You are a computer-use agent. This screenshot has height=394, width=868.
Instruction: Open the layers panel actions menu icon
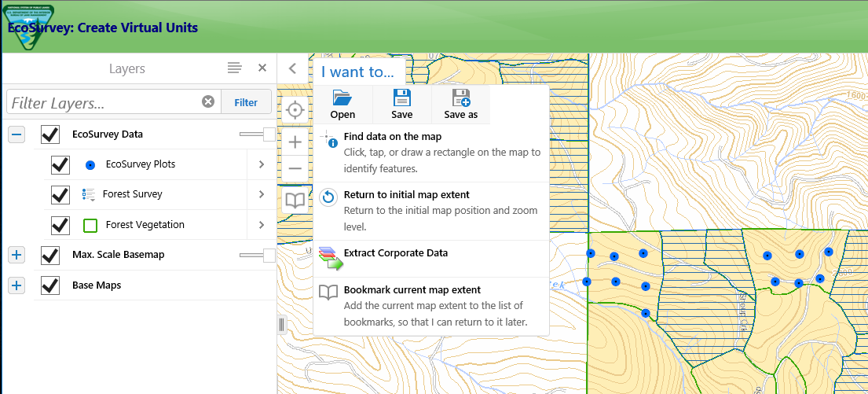click(x=235, y=68)
